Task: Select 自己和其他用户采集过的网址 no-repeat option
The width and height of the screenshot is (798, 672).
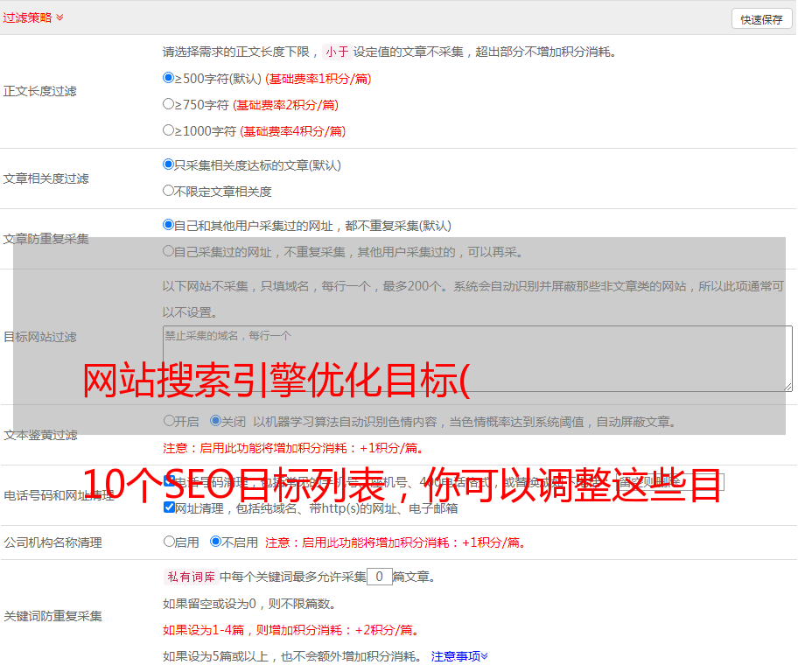Action: pyautogui.click(x=168, y=225)
